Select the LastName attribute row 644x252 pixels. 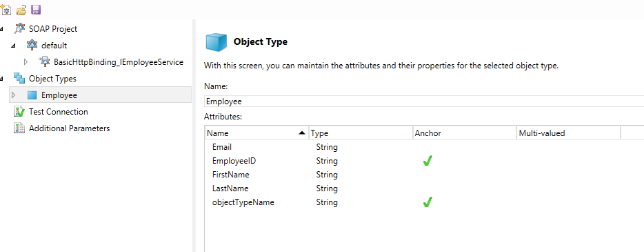424,188
